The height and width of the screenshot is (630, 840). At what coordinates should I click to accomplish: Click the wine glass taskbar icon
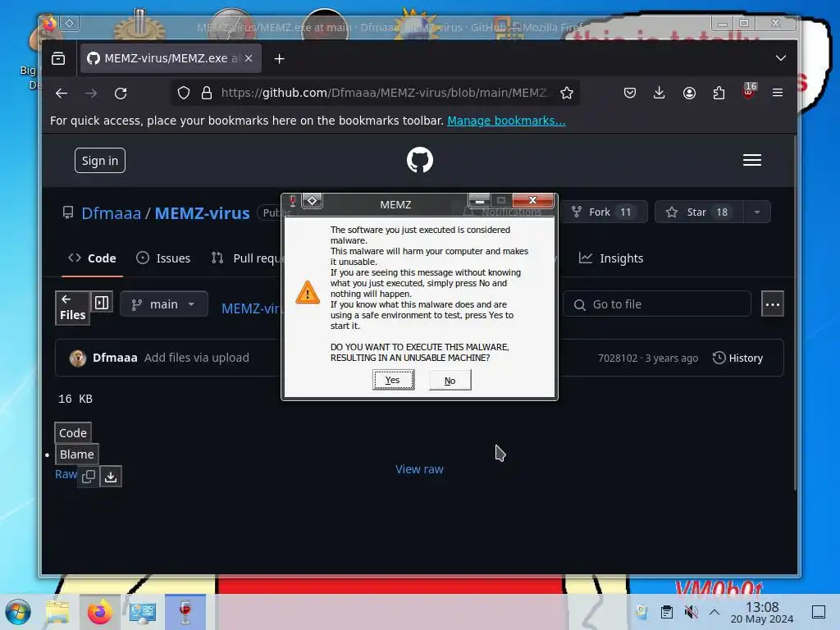pyautogui.click(x=185, y=612)
